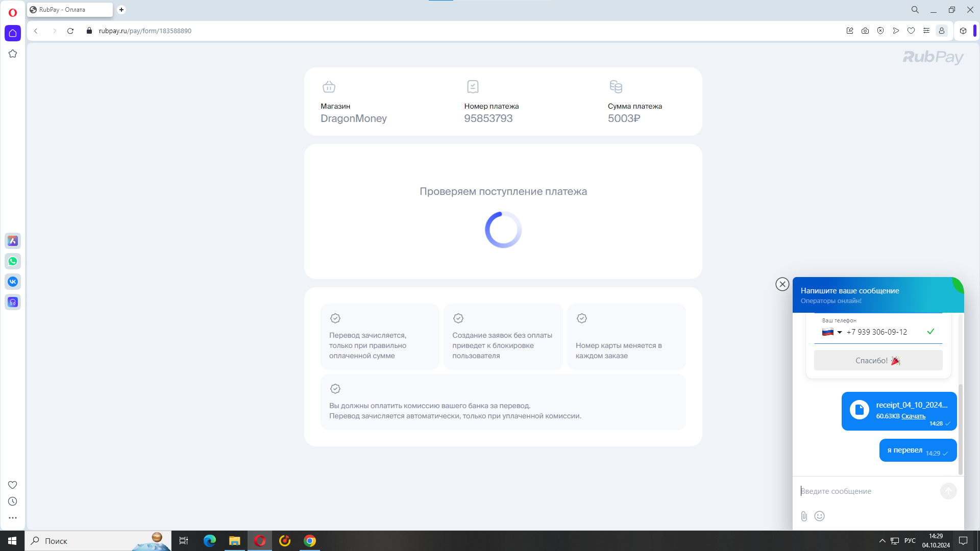Open the Windows notification center
The image size is (980, 551).
963,541
